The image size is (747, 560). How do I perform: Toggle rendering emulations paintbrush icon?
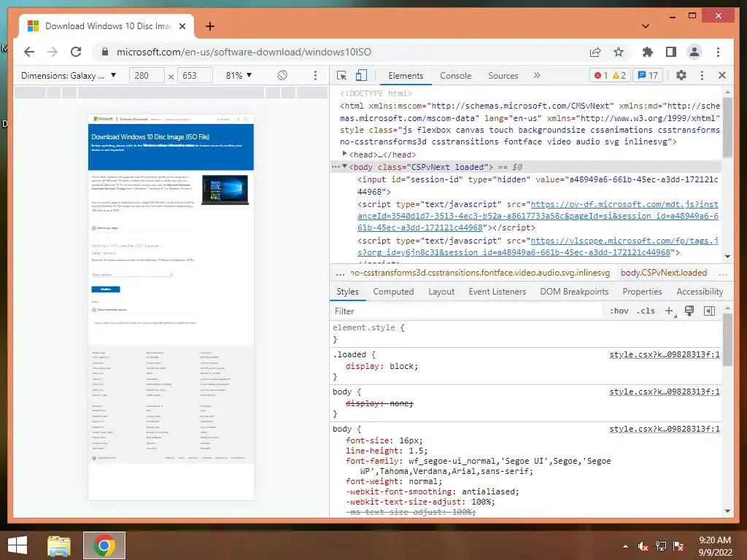689,311
